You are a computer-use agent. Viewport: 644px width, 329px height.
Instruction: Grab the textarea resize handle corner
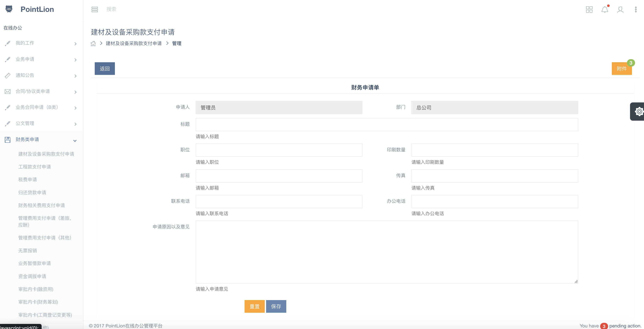point(576,281)
